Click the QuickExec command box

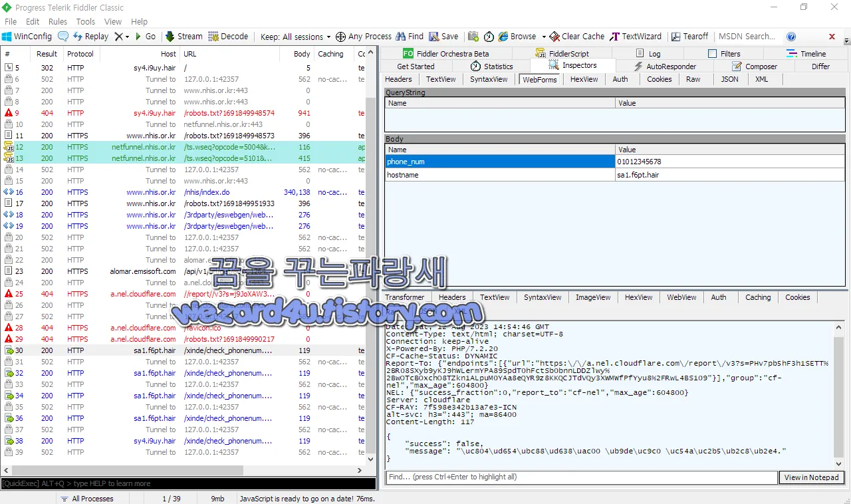point(188,483)
